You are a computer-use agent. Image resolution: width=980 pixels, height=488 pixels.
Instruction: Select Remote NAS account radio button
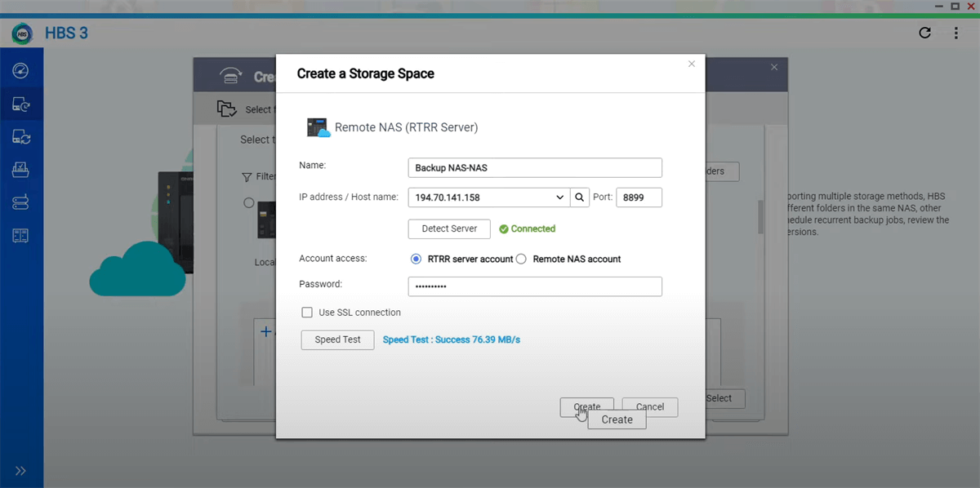[521, 259]
